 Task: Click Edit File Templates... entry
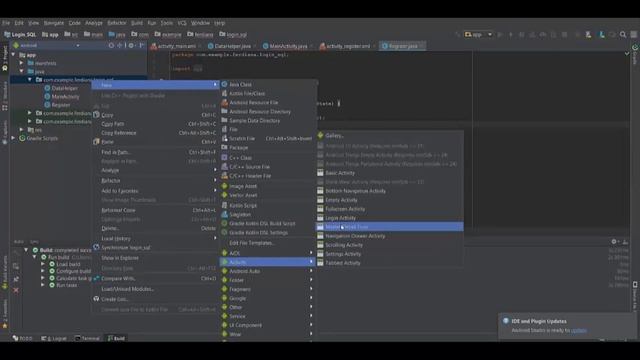[x=269, y=243]
